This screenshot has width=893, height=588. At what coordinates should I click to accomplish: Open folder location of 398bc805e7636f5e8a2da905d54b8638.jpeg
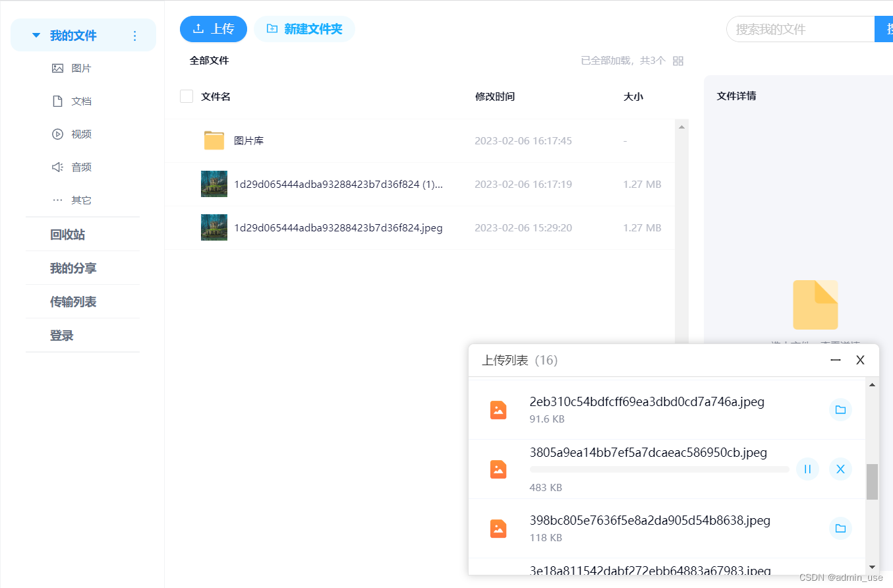(840, 528)
